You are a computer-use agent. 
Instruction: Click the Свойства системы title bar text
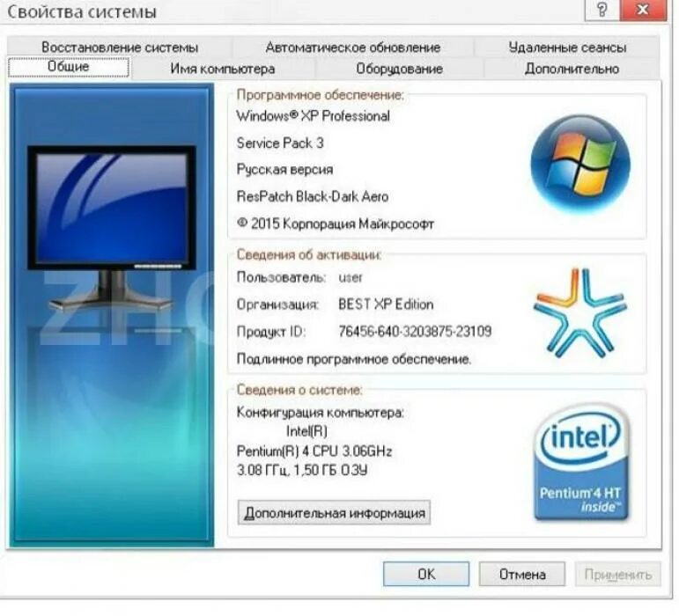pyautogui.click(x=81, y=11)
